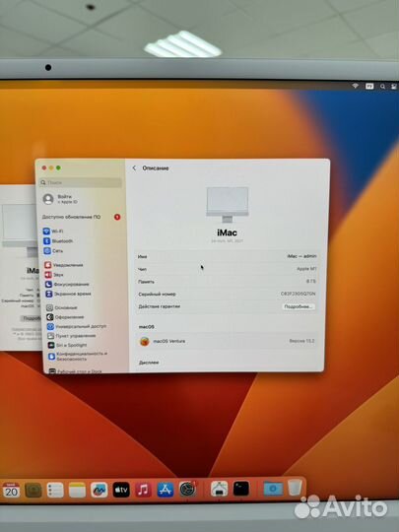The image size is (399, 532).
Task: Open App Store from the Dock
Action: [x=166, y=490]
